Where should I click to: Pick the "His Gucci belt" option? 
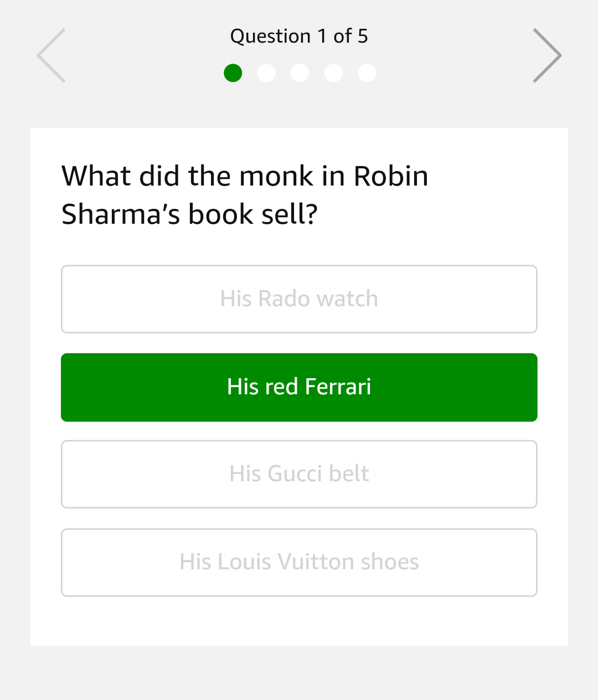(x=299, y=474)
